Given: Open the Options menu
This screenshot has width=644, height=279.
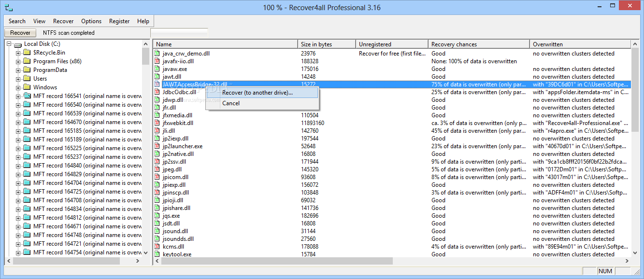Looking at the screenshot, I should 91,21.
